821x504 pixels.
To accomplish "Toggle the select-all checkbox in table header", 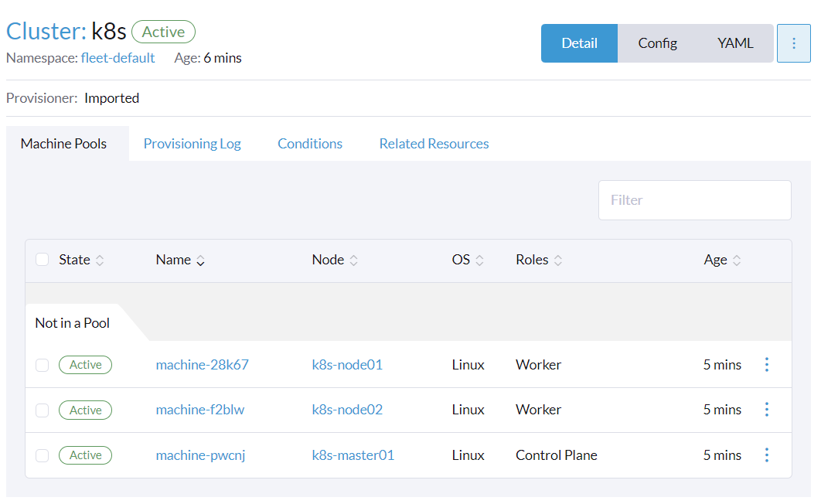I will (43, 260).
